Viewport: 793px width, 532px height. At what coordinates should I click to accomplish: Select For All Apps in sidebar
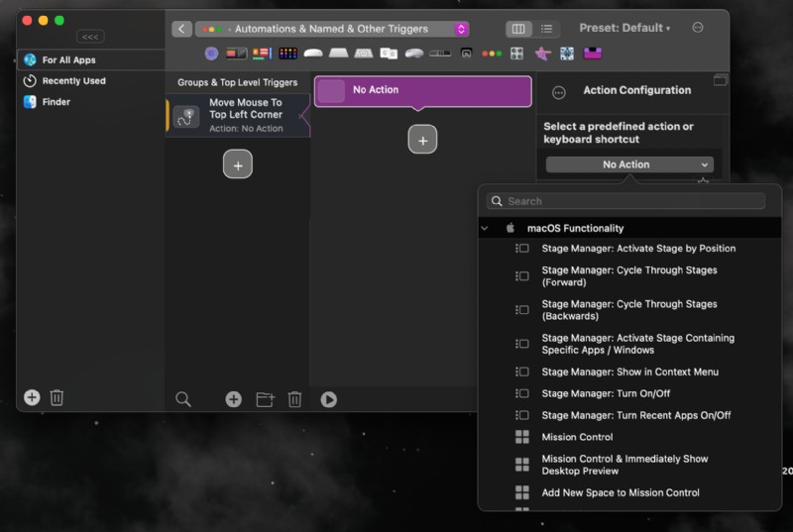pos(91,59)
